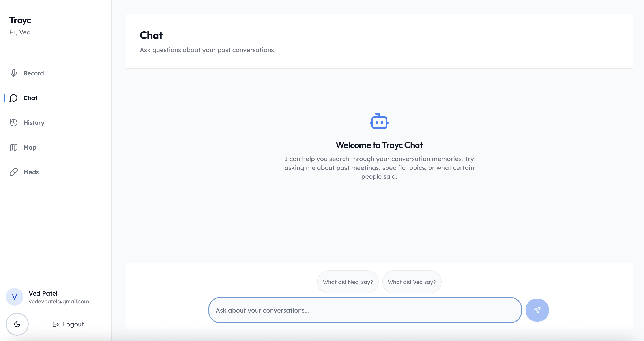Click the History clock icon

(13, 122)
